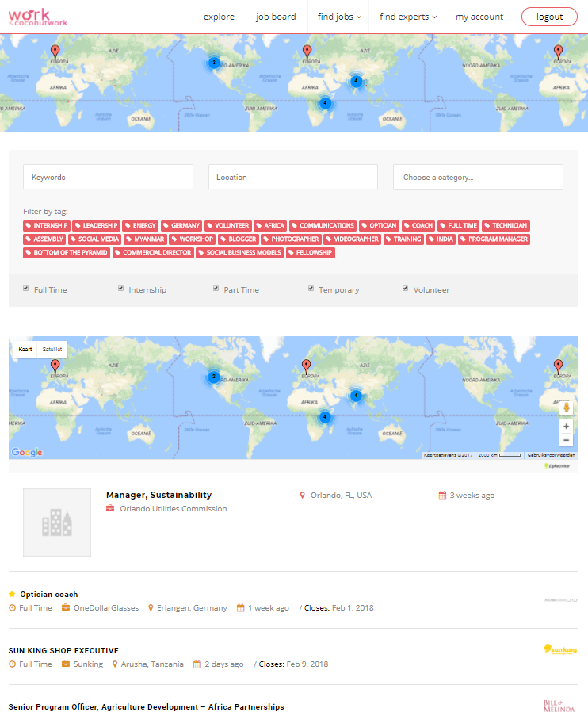Go to the job board
The image size is (588, 712).
[276, 17]
